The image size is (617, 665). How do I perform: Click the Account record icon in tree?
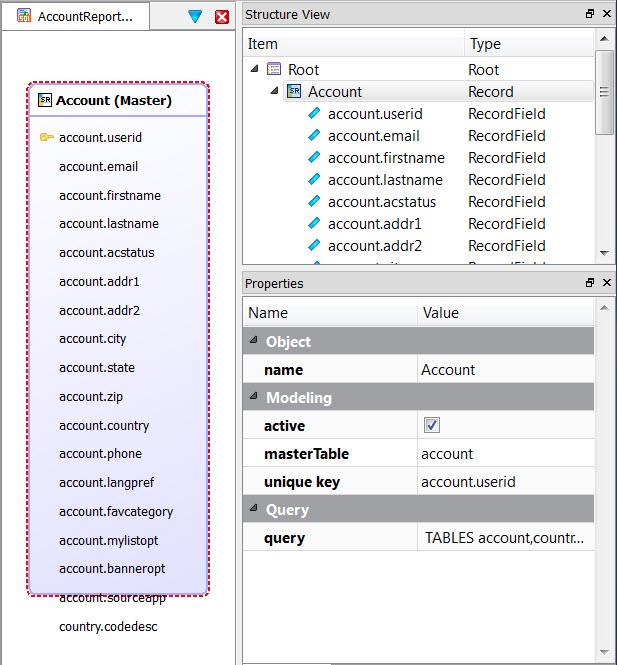(294, 92)
